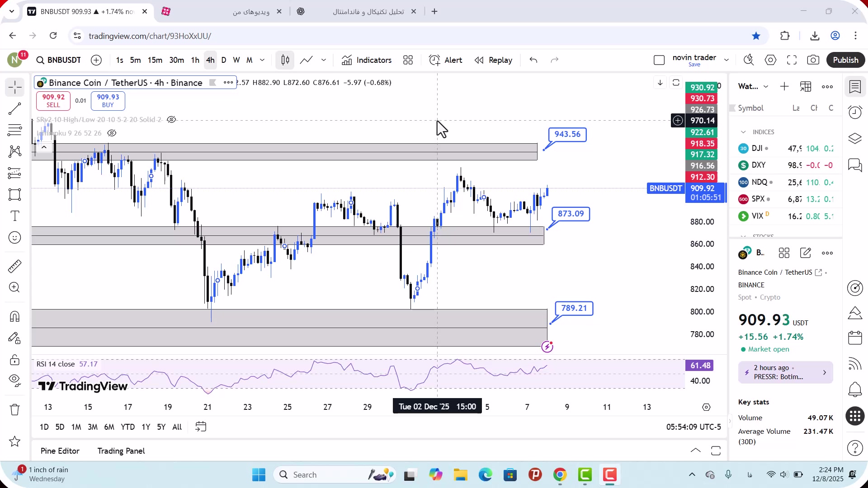
Task: Open the Pine Editor tab
Action: pyautogui.click(x=60, y=451)
